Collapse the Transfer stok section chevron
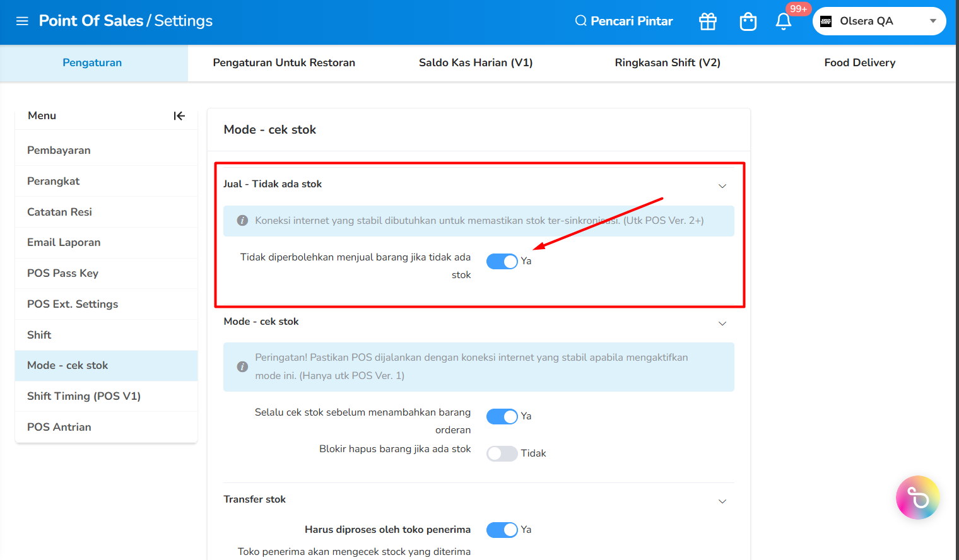Viewport: 959px width, 560px height. (722, 501)
